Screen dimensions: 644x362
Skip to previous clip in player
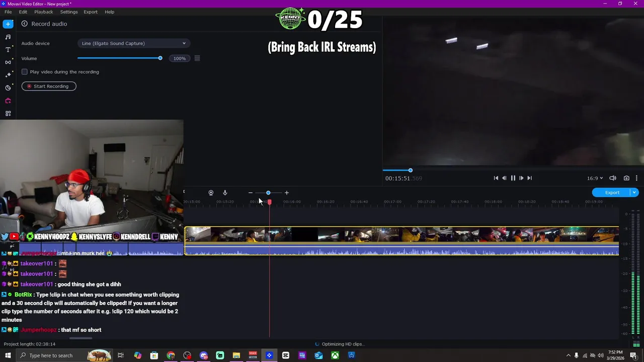click(x=496, y=178)
